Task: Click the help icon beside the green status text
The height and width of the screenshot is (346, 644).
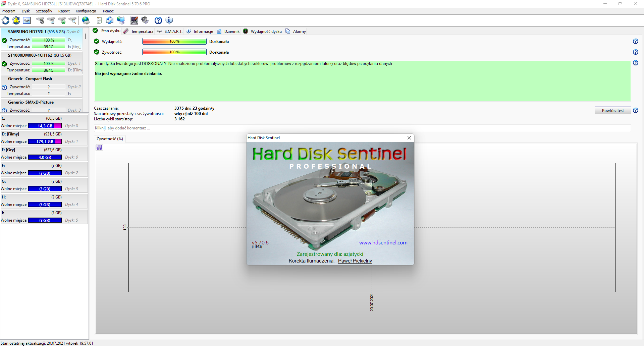Action: coord(636,63)
